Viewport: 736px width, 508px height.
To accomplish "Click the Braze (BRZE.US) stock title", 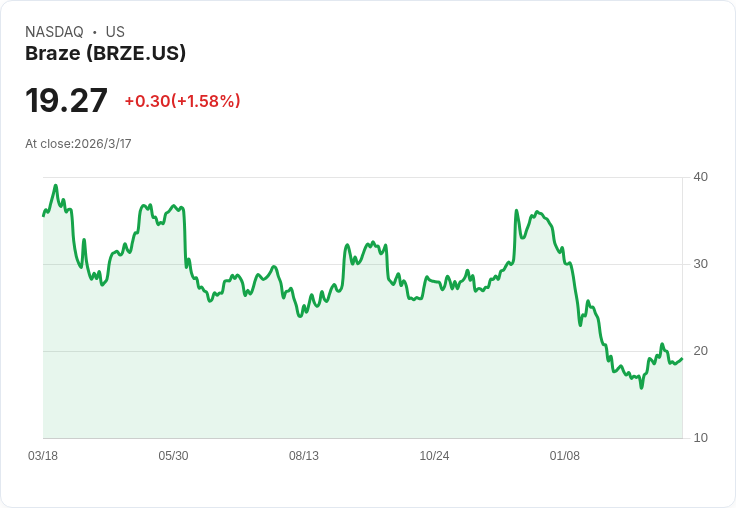I will (105, 53).
